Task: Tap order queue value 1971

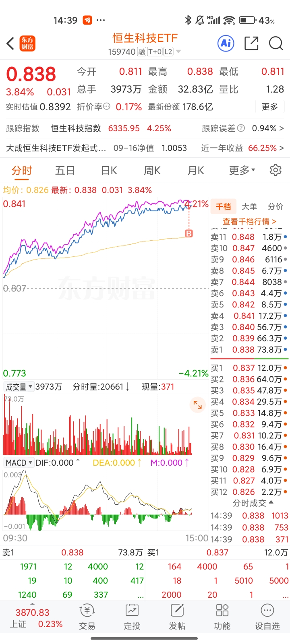Action: pos(28,567)
